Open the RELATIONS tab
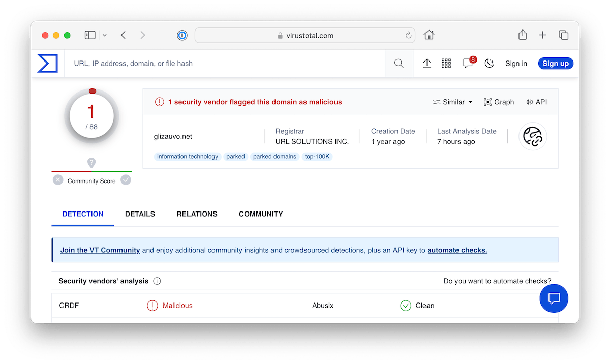The height and width of the screenshot is (364, 610). (197, 214)
